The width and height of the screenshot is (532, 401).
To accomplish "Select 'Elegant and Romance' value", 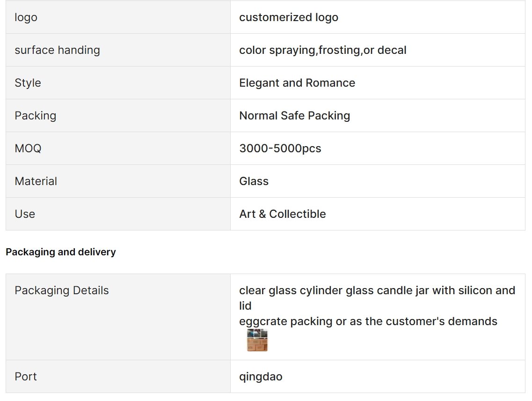I will 297,83.
